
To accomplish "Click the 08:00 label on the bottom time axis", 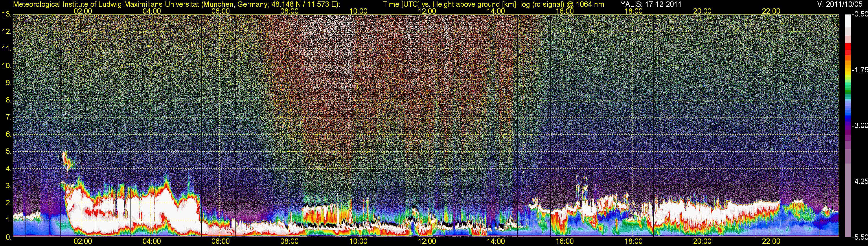I will tap(289, 242).
